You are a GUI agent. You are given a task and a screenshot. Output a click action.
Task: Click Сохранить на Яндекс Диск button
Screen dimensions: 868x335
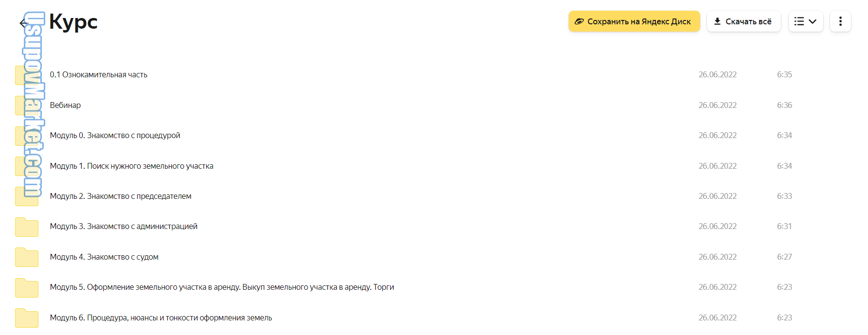click(x=634, y=21)
